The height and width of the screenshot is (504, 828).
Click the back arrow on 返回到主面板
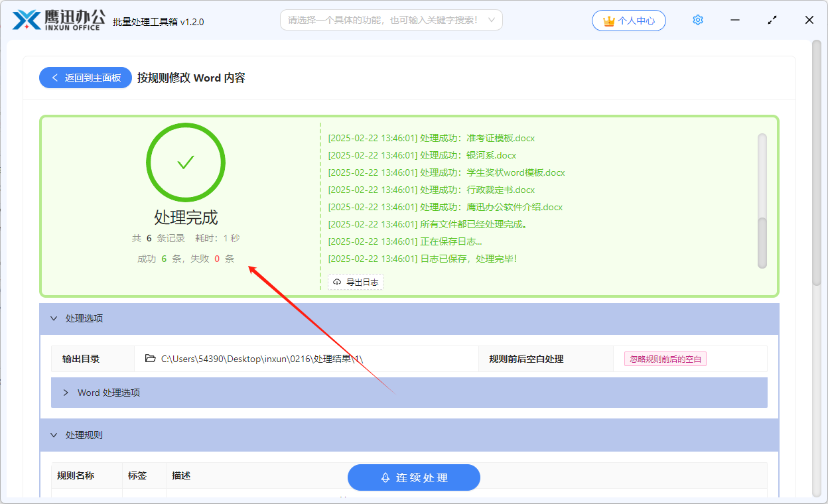tap(55, 78)
